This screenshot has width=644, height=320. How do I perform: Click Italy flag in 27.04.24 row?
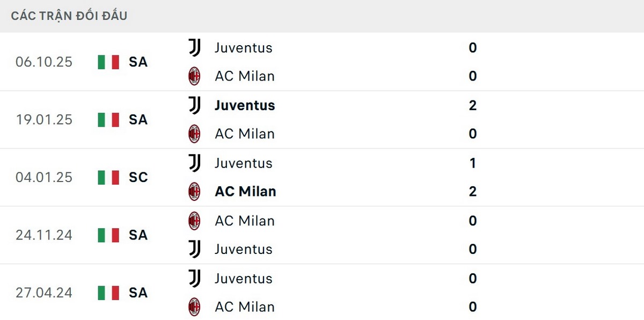coord(108,293)
